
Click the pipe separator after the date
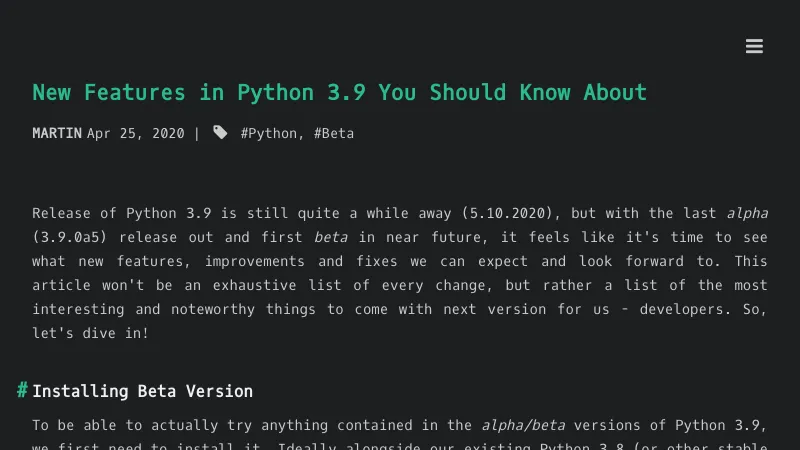coord(197,133)
